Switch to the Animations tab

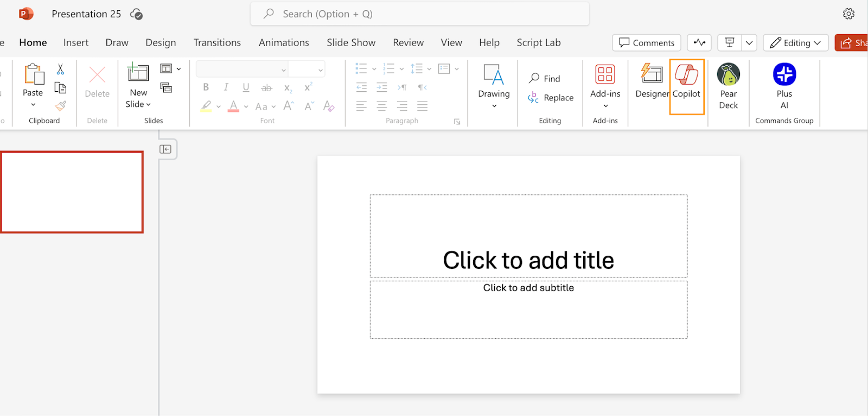284,42
